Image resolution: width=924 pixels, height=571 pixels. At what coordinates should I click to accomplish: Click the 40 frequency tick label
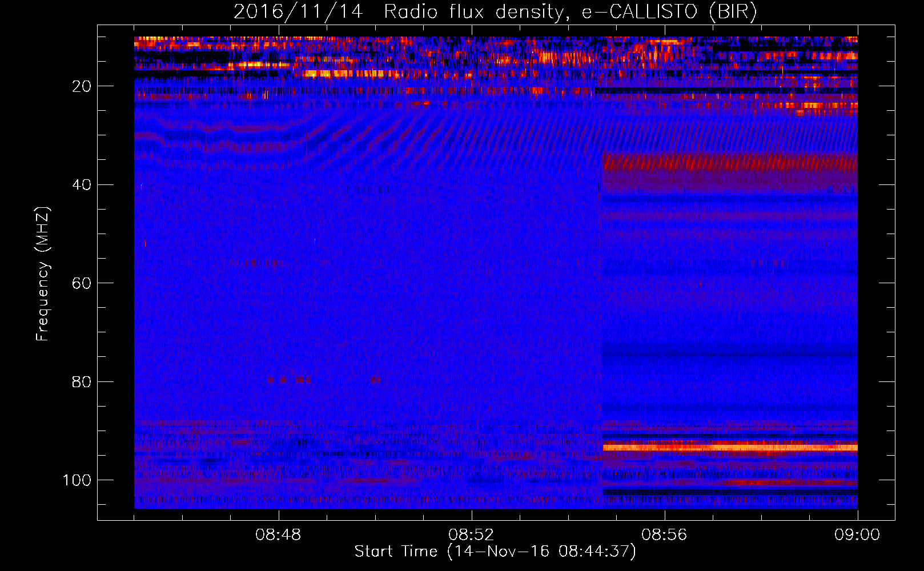click(82, 185)
